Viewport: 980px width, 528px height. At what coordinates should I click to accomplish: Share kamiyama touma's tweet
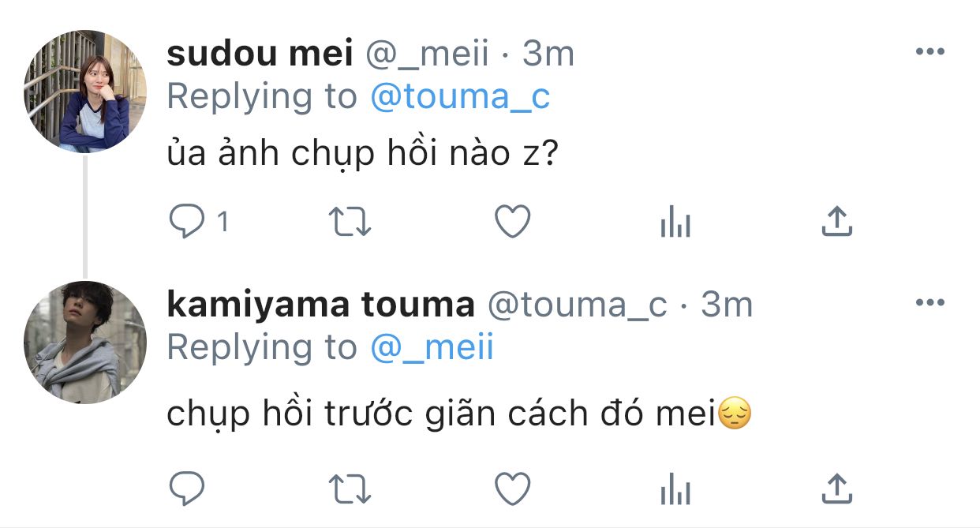(x=837, y=489)
